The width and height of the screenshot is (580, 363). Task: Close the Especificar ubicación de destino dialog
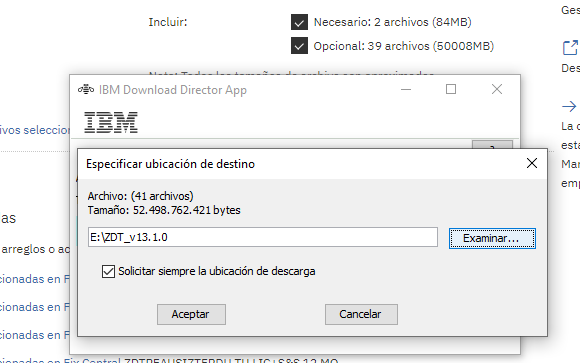532,163
